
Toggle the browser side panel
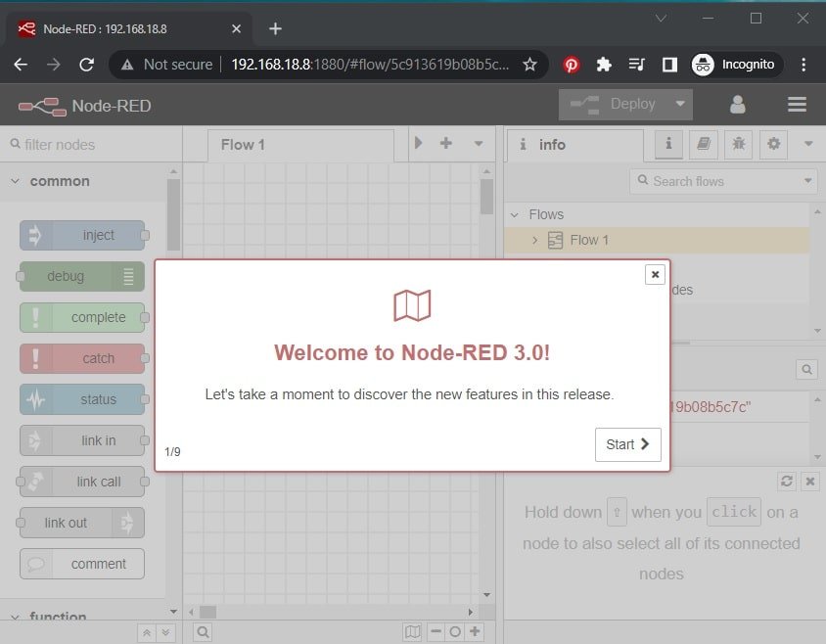click(x=669, y=65)
